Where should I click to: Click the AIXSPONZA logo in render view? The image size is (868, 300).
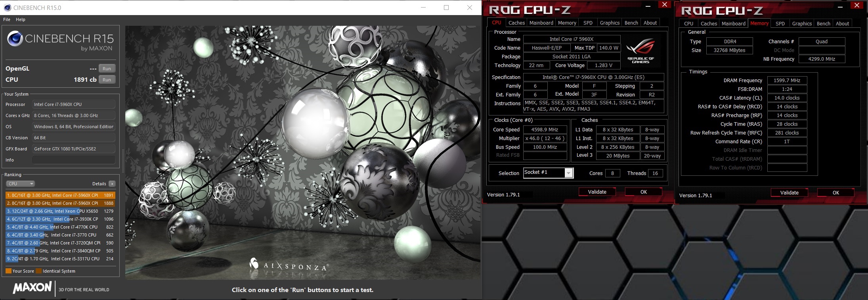(289, 264)
